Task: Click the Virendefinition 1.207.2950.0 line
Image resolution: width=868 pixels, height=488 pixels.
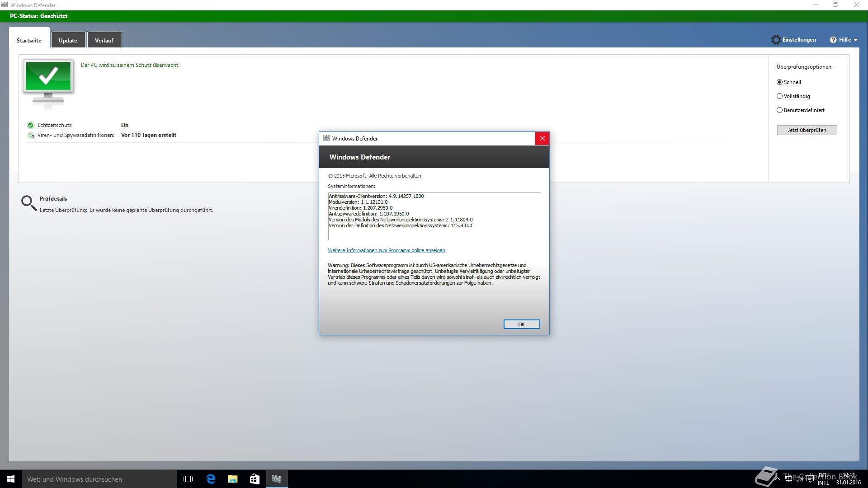Action: [x=361, y=208]
